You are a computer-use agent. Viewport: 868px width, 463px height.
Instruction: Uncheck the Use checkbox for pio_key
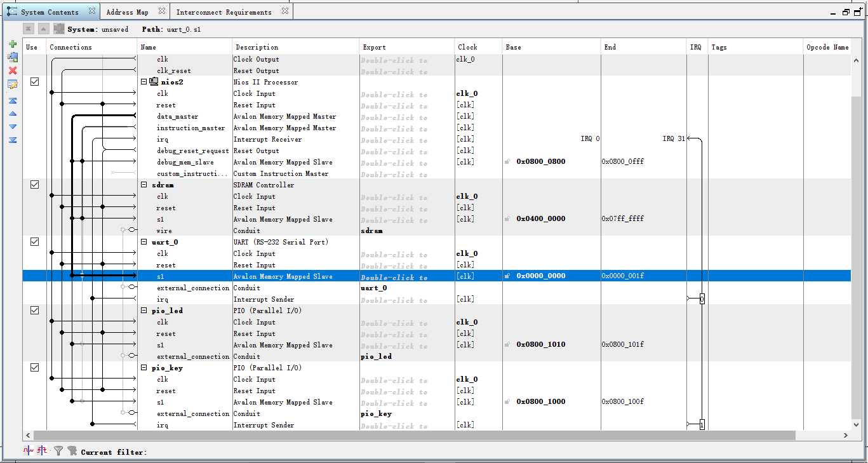coord(35,368)
